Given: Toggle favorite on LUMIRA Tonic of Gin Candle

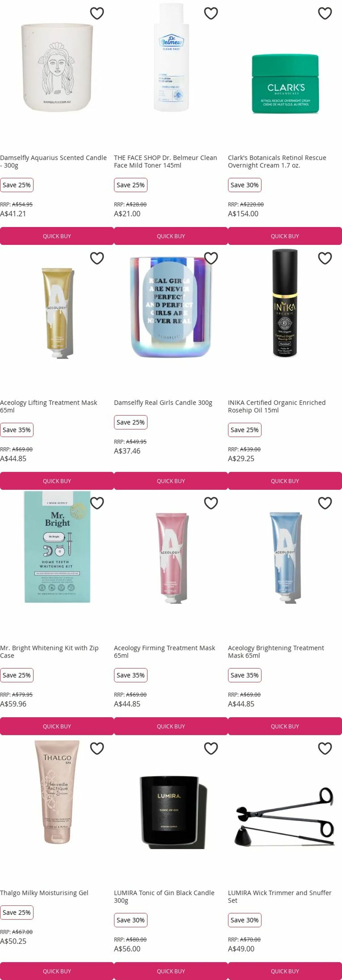Looking at the screenshot, I should [x=211, y=748].
